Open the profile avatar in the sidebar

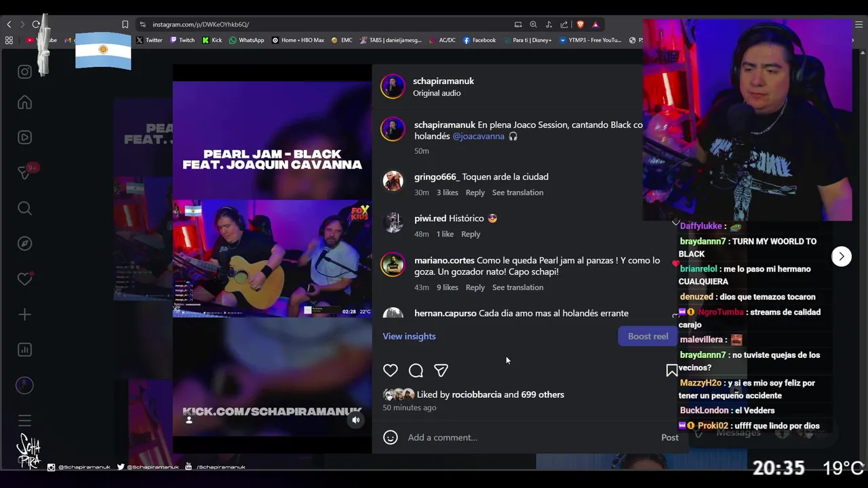[24, 385]
